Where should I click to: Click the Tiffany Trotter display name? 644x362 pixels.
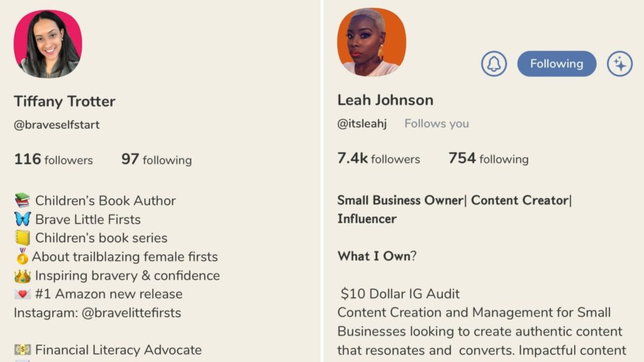[65, 101]
